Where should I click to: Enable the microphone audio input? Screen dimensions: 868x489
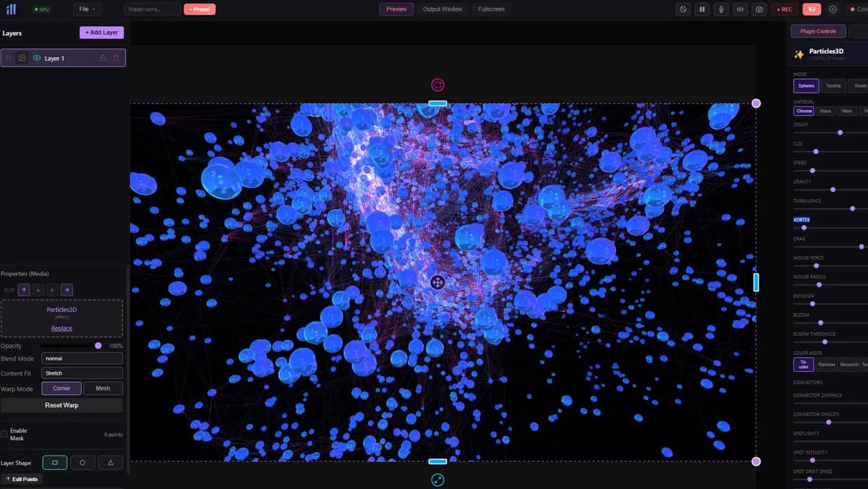click(x=719, y=9)
